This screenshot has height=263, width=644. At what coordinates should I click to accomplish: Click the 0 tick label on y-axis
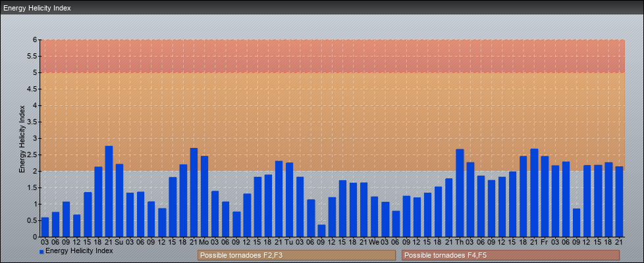click(x=36, y=237)
